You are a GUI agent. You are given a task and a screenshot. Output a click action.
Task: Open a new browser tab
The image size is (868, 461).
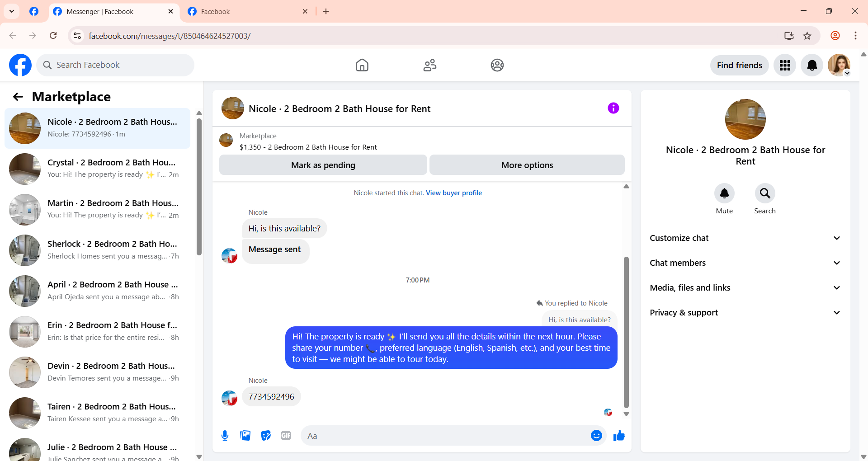(326, 12)
